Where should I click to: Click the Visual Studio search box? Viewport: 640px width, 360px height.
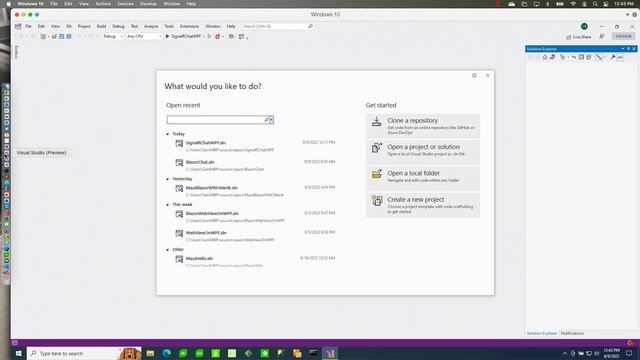(278, 26)
